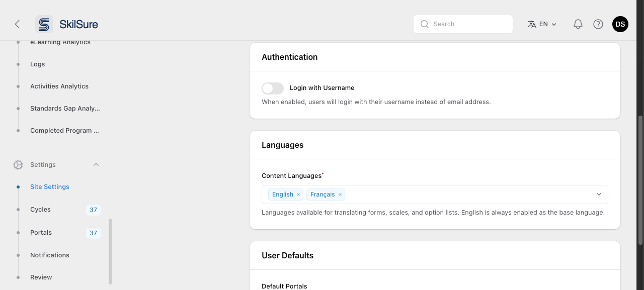Collapse the Settings sidebar section
Image resolution: width=644 pixels, height=290 pixels.
96,165
